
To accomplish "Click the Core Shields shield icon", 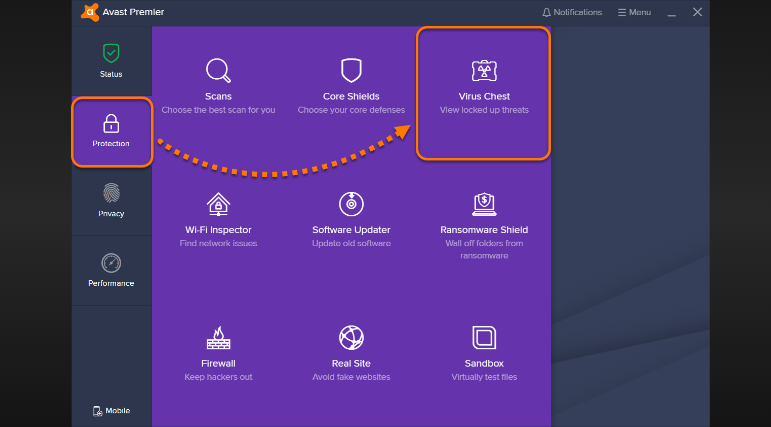I will (350, 70).
